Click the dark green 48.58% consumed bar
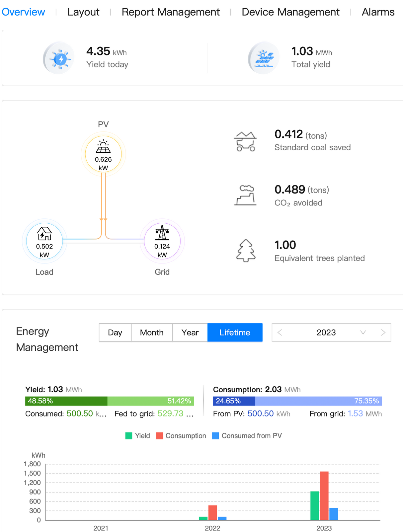403x532 pixels. pos(66,401)
